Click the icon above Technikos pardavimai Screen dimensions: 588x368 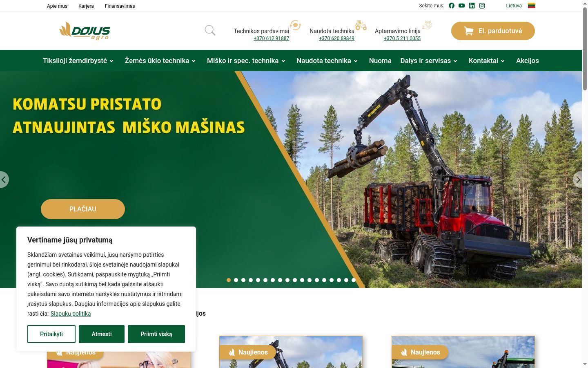tap(295, 25)
